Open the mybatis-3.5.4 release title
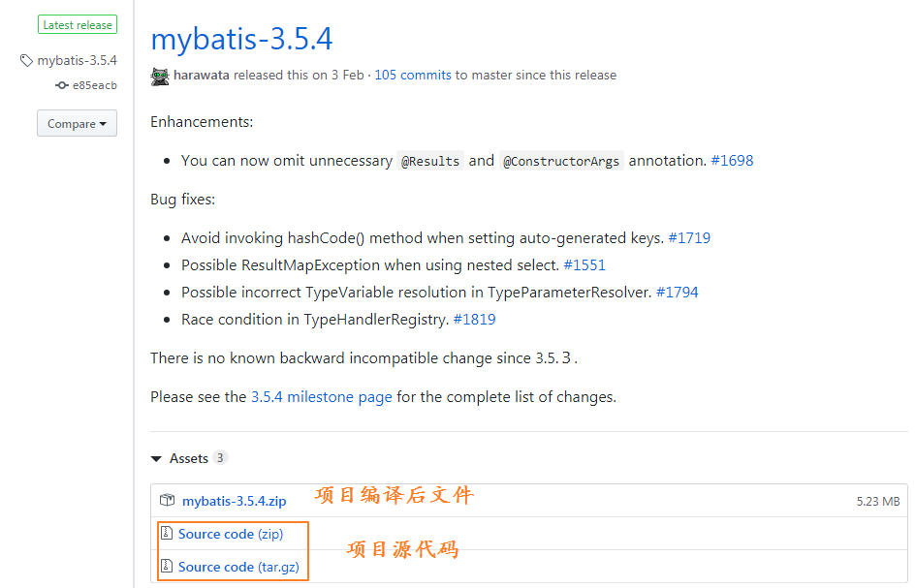 pos(241,39)
